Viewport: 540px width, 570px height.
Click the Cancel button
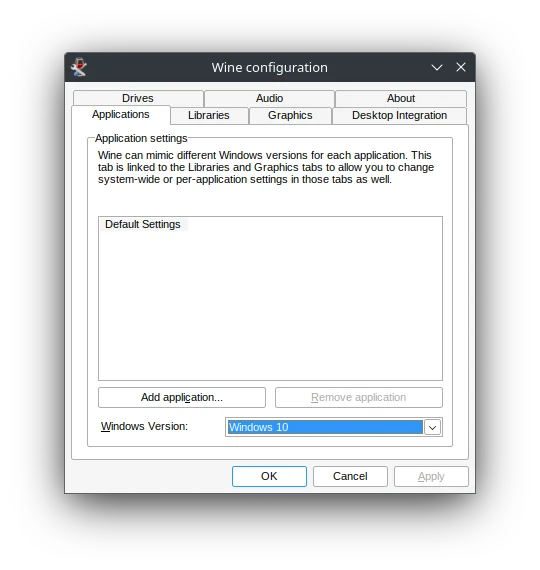[x=350, y=476]
